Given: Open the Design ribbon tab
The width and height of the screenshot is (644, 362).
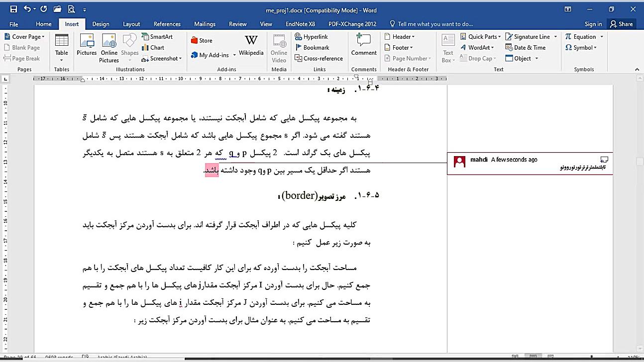Looking at the screenshot, I should [x=101, y=23].
